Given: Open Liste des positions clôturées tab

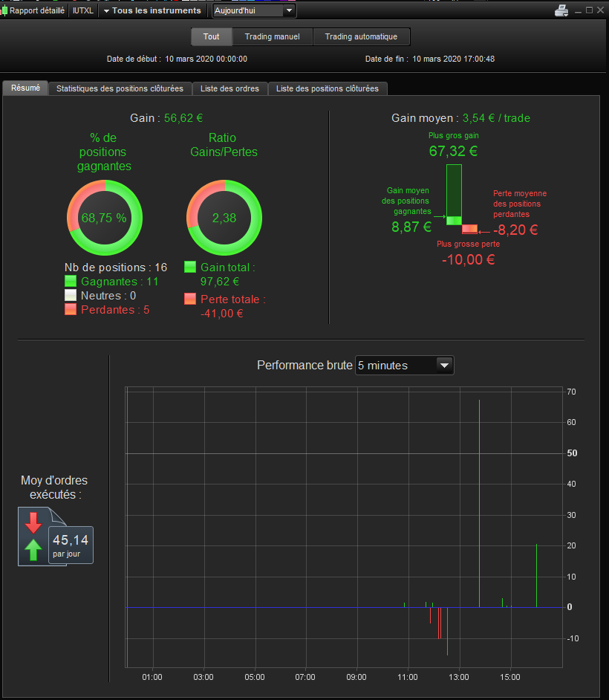Looking at the screenshot, I should point(328,88).
